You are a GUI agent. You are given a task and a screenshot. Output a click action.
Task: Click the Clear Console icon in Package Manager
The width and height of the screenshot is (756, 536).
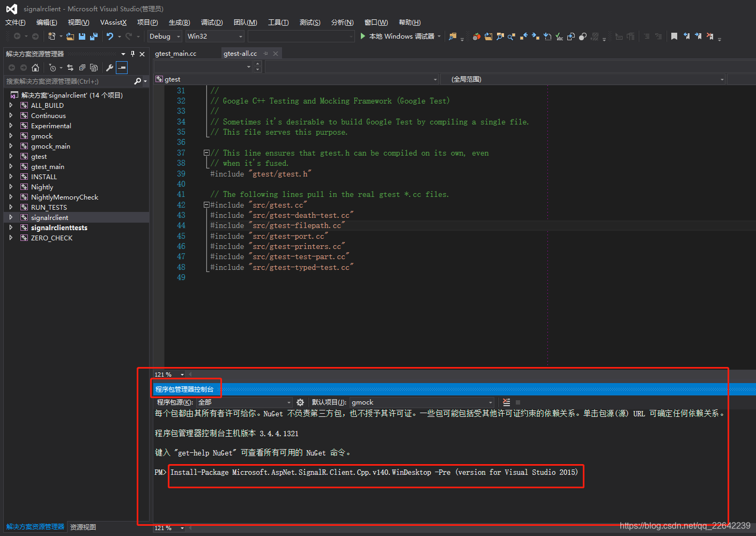click(506, 402)
